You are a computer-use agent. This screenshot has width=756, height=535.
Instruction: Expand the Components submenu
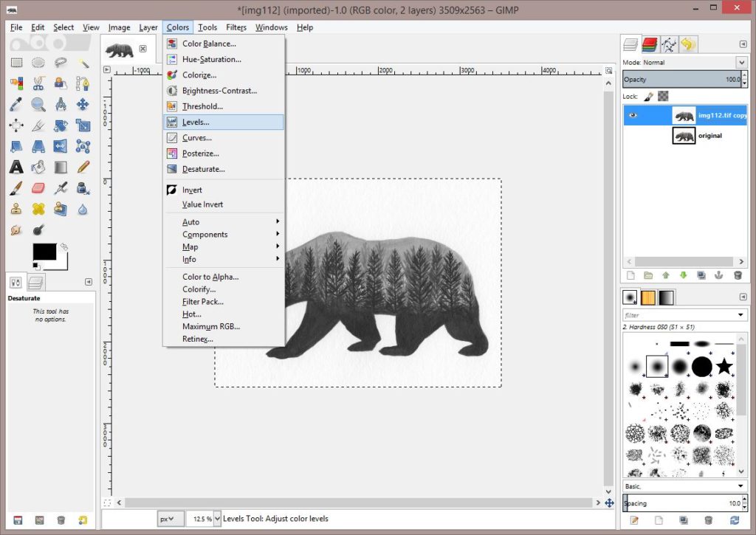click(x=224, y=234)
